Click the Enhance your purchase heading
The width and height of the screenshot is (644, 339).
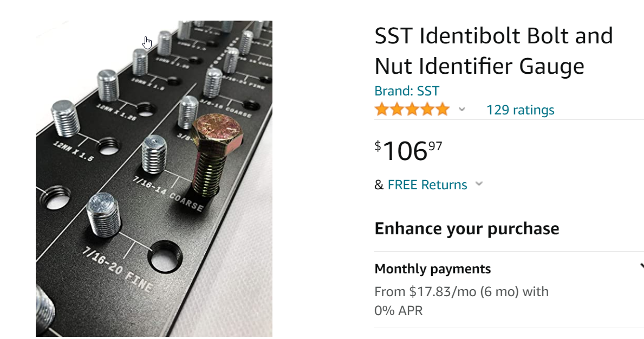(x=466, y=228)
